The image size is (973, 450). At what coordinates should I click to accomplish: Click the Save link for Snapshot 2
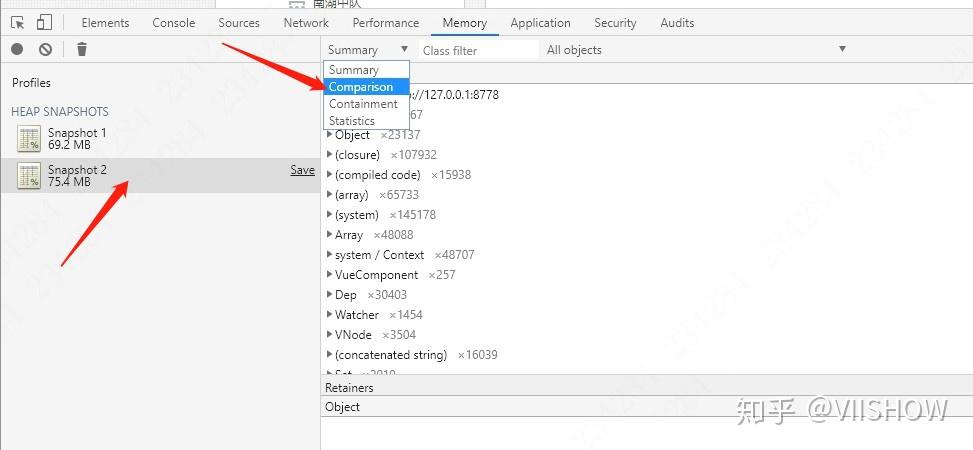(x=302, y=170)
